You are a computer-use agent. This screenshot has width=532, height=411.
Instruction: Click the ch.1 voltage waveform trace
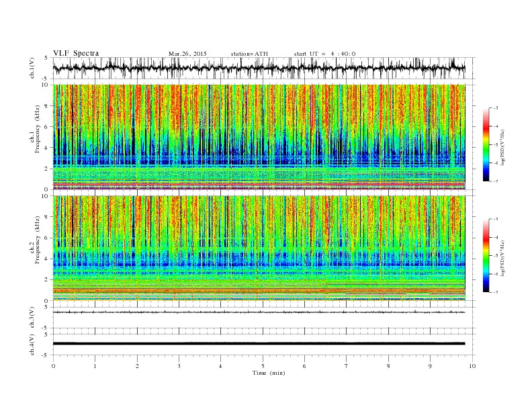click(x=259, y=68)
